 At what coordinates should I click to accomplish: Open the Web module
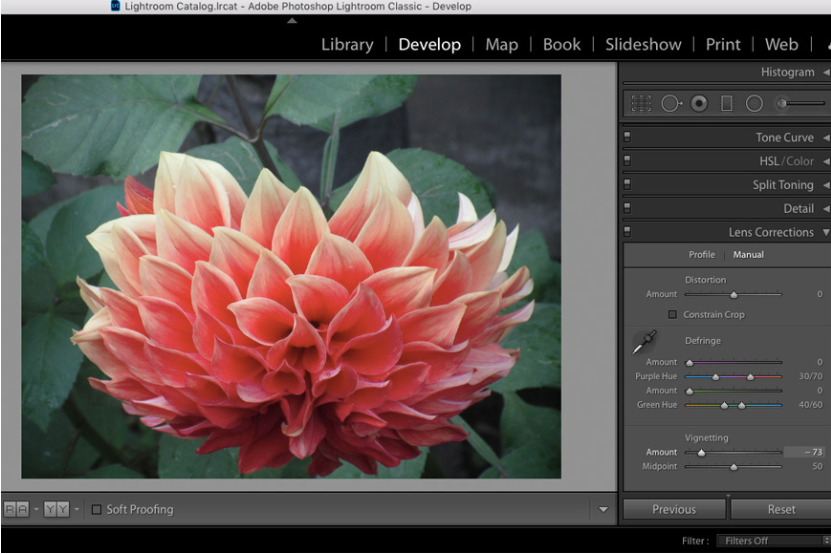pos(781,45)
